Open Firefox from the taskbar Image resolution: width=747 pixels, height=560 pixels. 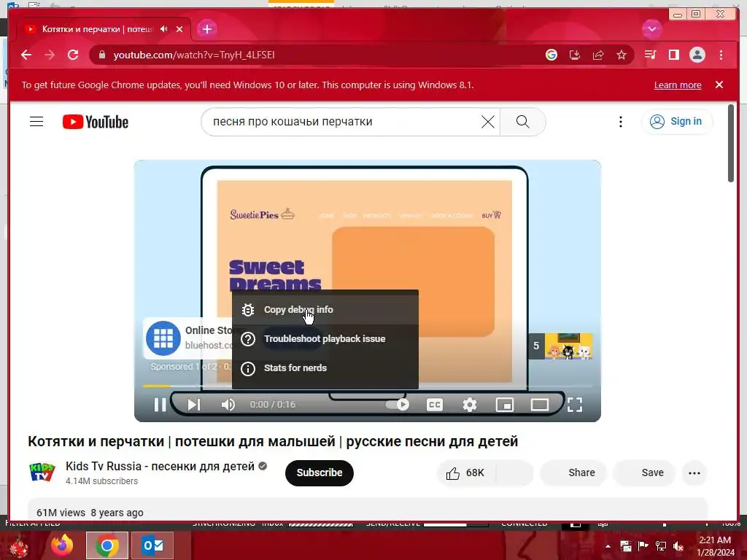coord(63,545)
